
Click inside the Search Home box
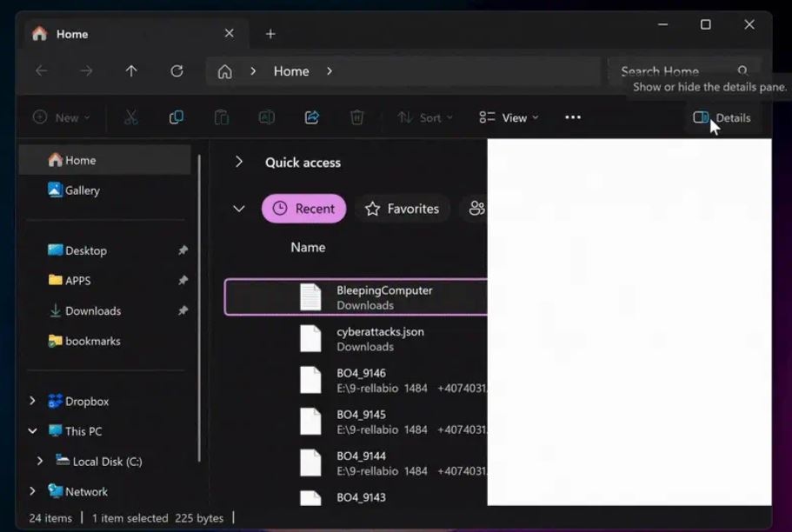676,71
